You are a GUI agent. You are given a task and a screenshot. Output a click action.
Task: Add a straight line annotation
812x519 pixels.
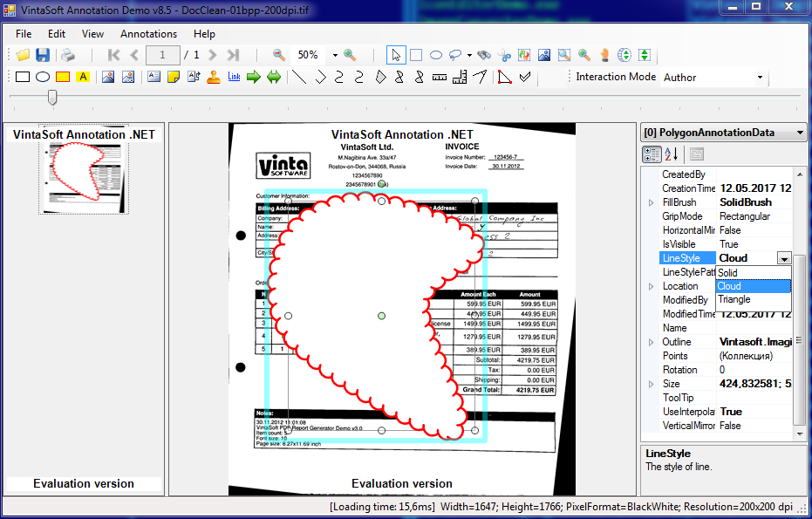[x=299, y=77]
